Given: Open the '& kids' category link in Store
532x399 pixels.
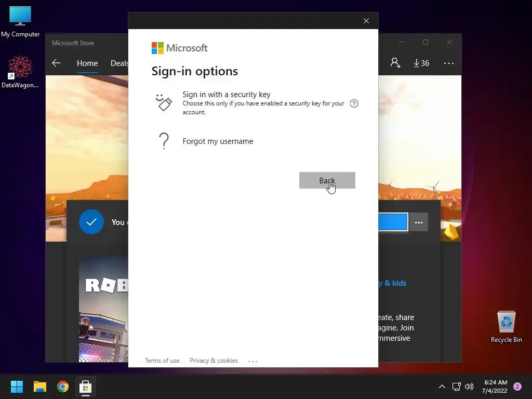Looking at the screenshot, I should [392, 283].
